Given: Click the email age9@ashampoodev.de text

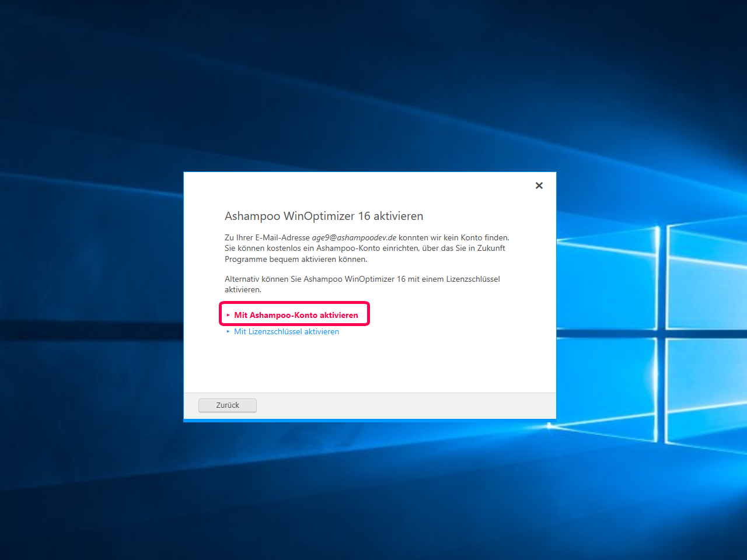Looking at the screenshot, I should [x=354, y=237].
